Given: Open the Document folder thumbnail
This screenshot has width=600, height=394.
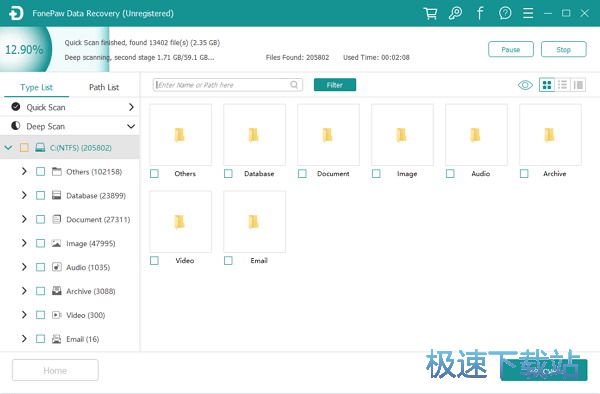Looking at the screenshot, I should click(328, 135).
